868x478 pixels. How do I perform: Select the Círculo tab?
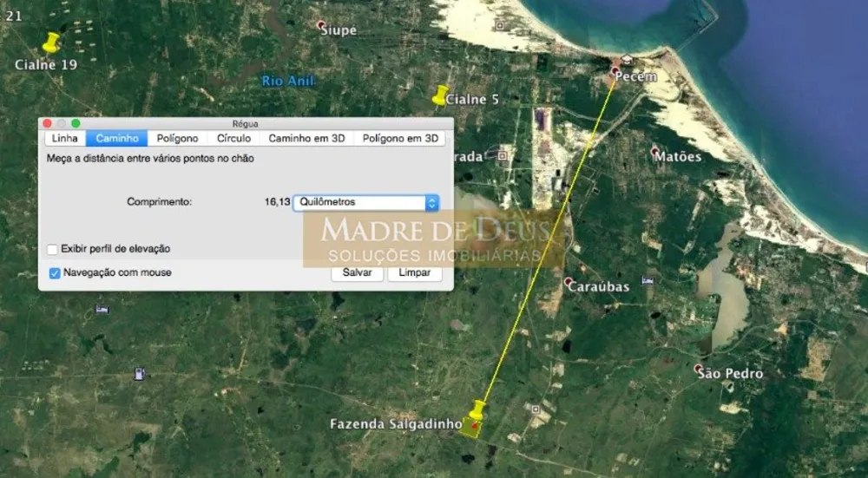[233, 138]
